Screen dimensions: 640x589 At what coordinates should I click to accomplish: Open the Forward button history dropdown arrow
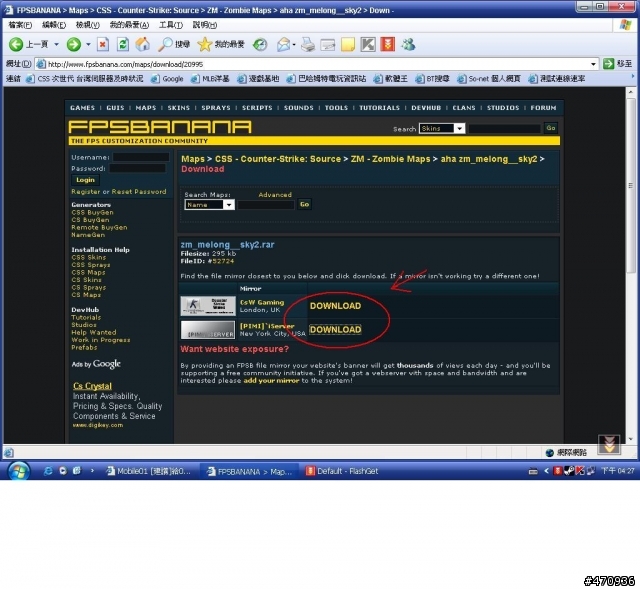(x=88, y=44)
